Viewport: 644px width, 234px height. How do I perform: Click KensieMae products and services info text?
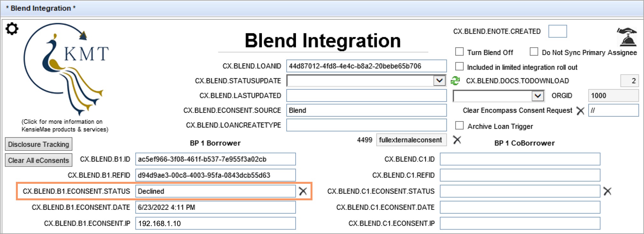click(x=65, y=125)
